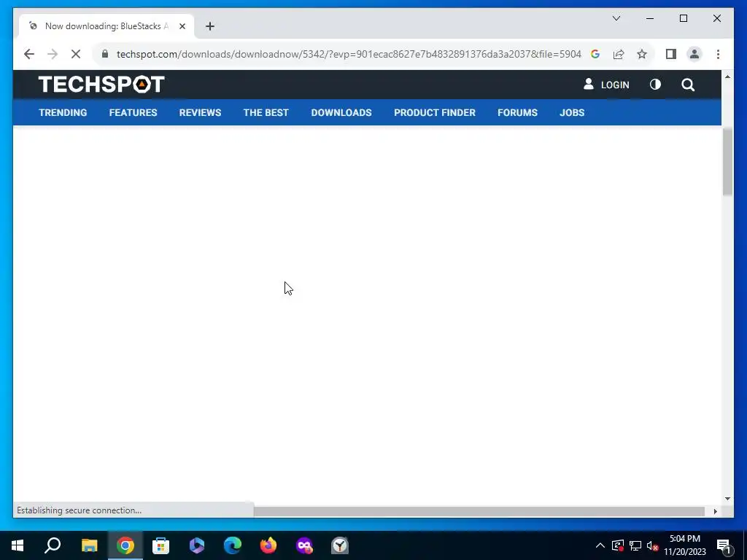Screen dimensions: 747x560
Task: Launch Firefox from taskbar
Action: (268, 545)
